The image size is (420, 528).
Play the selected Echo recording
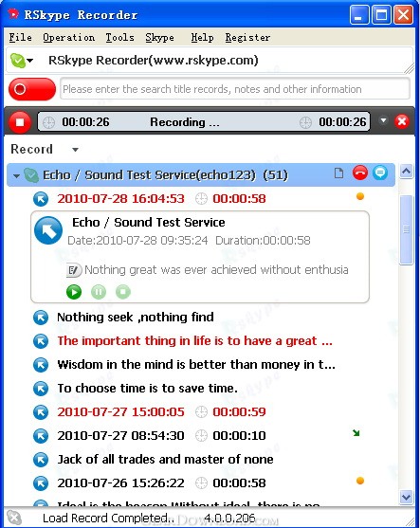point(74,292)
